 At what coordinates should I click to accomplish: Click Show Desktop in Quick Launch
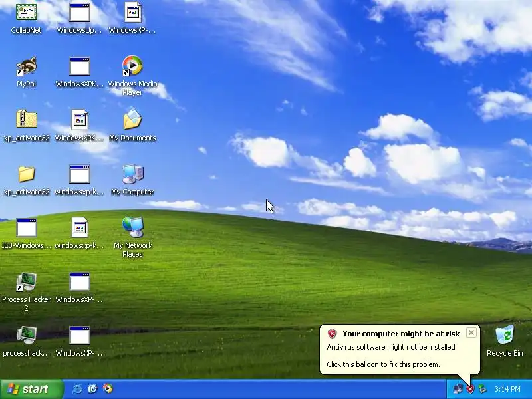pyautogui.click(x=92, y=389)
